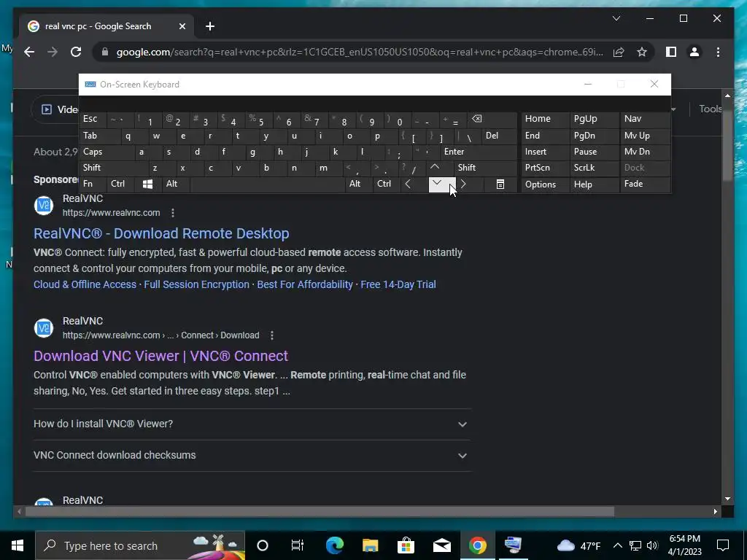
Task: Open Cortana circle on the taskbar
Action: (x=263, y=545)
